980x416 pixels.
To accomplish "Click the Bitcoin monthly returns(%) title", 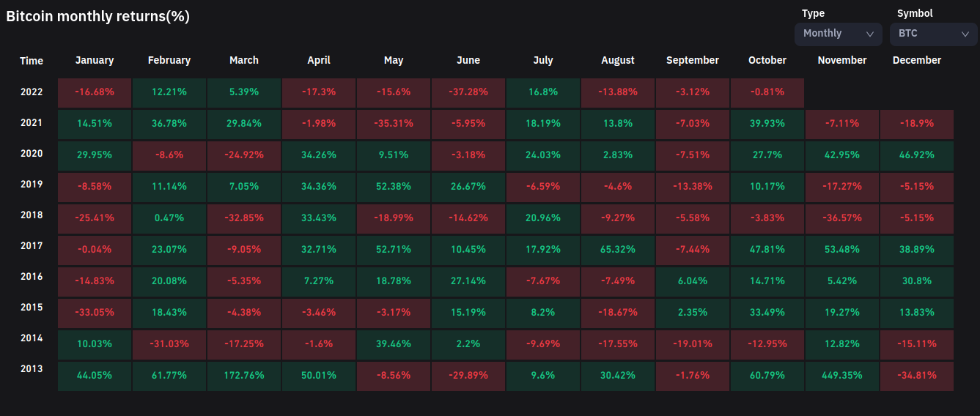I will coord(98,17).
